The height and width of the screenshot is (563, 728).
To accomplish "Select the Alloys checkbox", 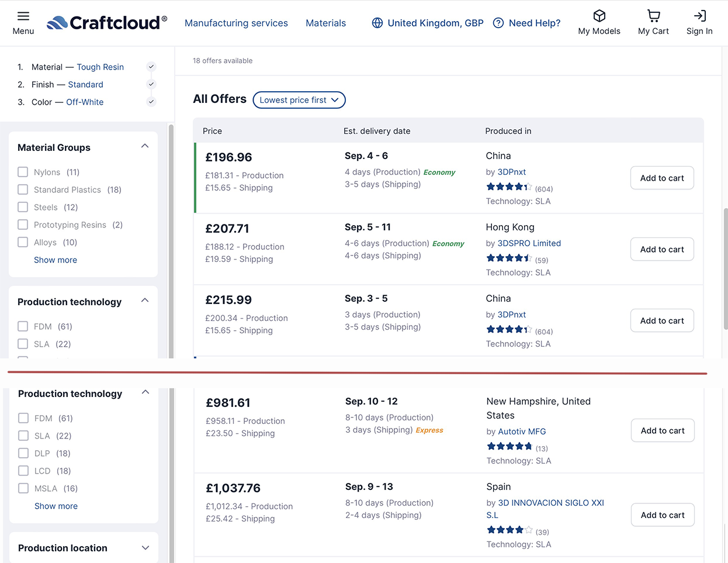I will (23, 242).
